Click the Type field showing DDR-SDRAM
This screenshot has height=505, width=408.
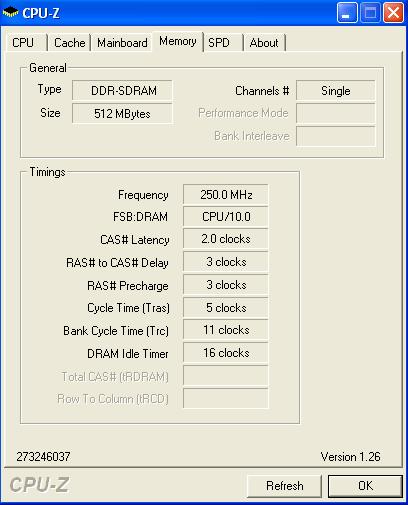point(122,90)
